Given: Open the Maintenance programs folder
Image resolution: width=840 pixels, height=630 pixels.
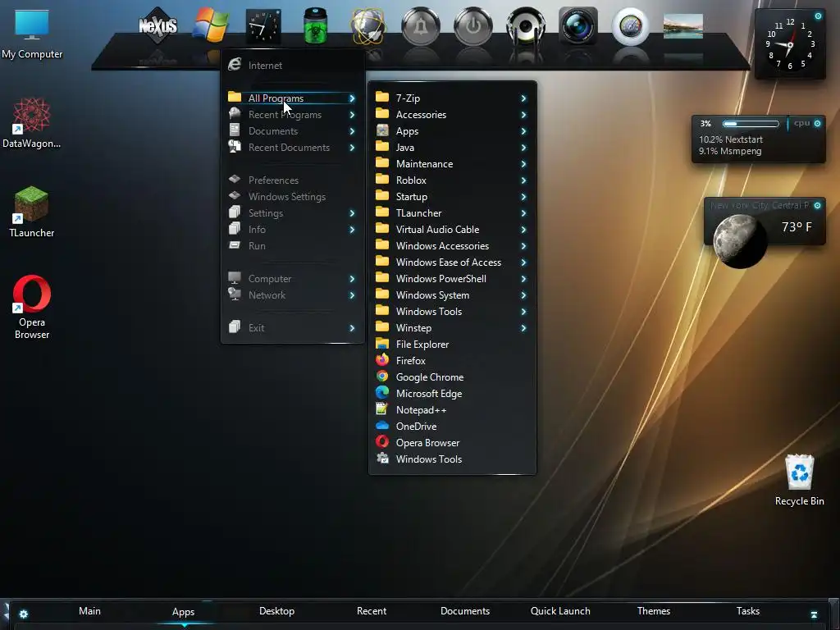Looking at the screenshot, I should [452, 164].
